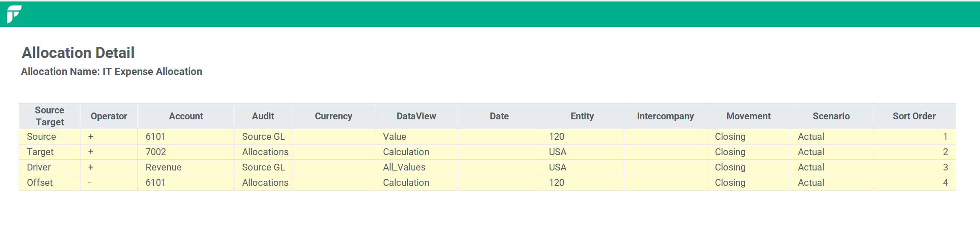Select the Target row's account 7002 cell
The image size is (980, 231).
click(186, 152)
